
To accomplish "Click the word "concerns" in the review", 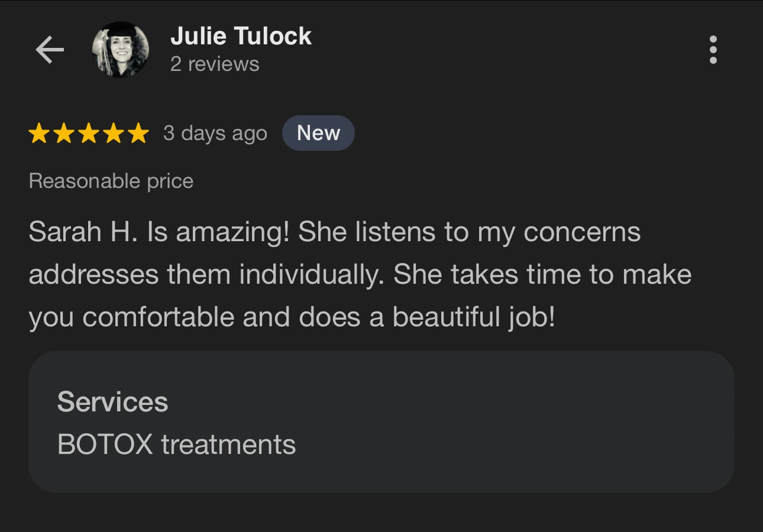I will pos(582,232).
